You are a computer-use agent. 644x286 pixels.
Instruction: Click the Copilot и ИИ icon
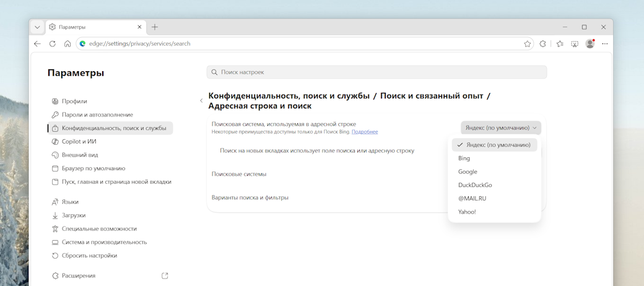tap(54, 142)
